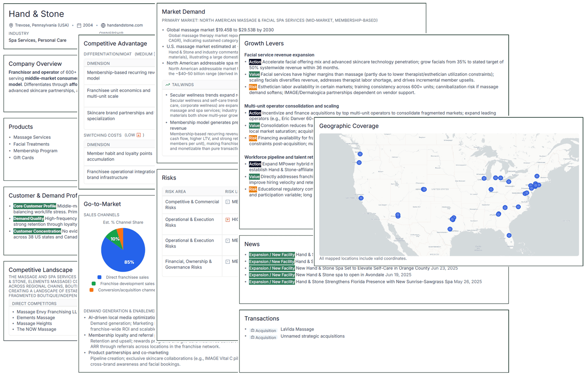Click the Acquisition icon next to LaVida Massage
This screenshot has width=588, height=377.
pos(253,330)
